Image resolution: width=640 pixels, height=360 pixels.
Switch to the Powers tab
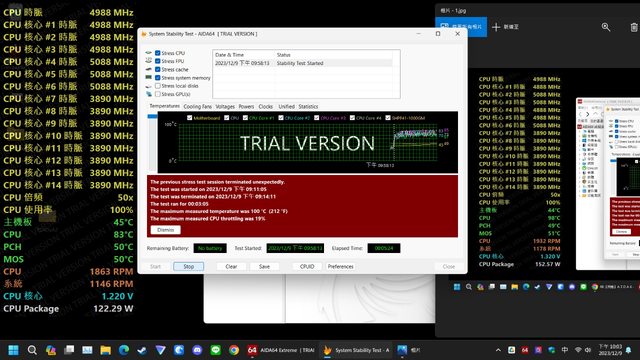(x=246, y=107)
